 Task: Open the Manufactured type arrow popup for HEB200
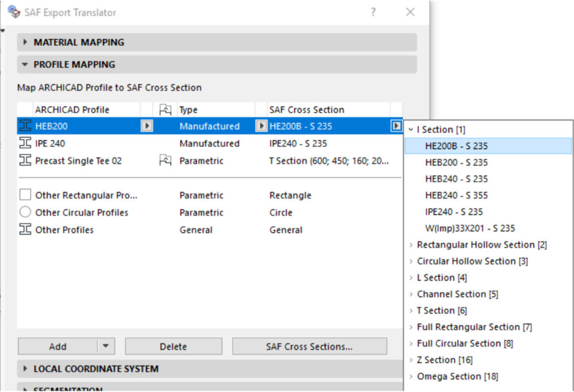tap(261, 126)
